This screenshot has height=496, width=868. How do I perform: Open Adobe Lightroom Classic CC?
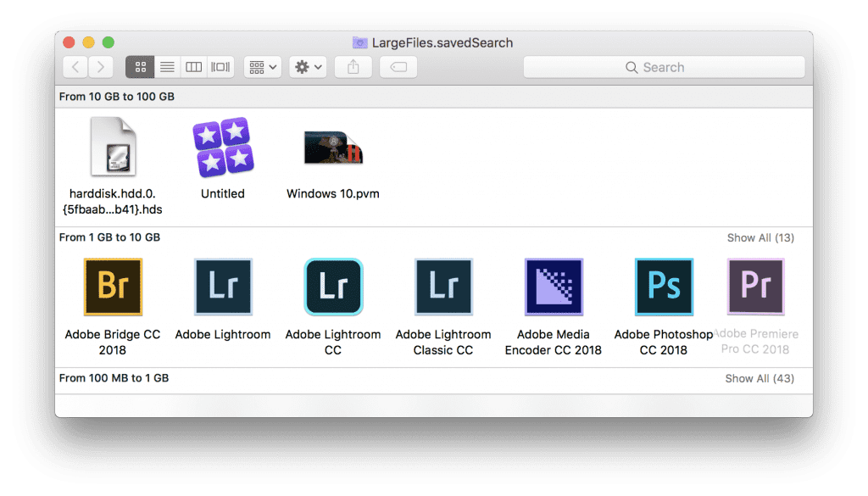click(443, 287)
